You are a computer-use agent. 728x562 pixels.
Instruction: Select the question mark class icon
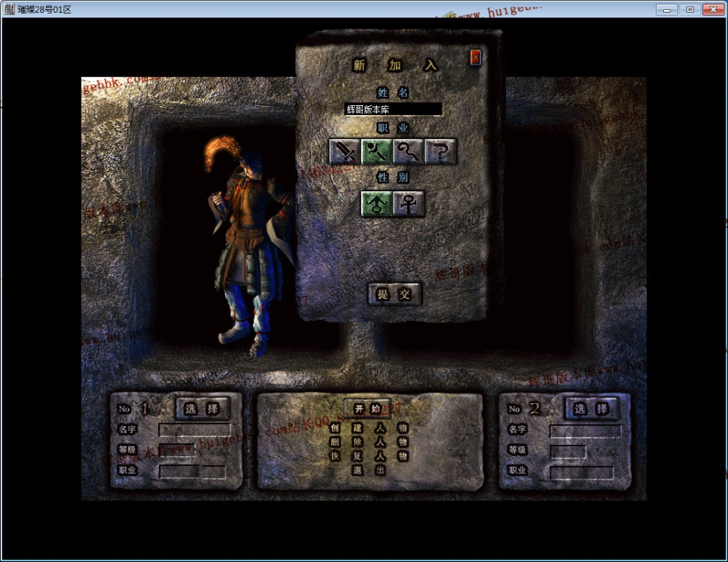click(440, 151)
